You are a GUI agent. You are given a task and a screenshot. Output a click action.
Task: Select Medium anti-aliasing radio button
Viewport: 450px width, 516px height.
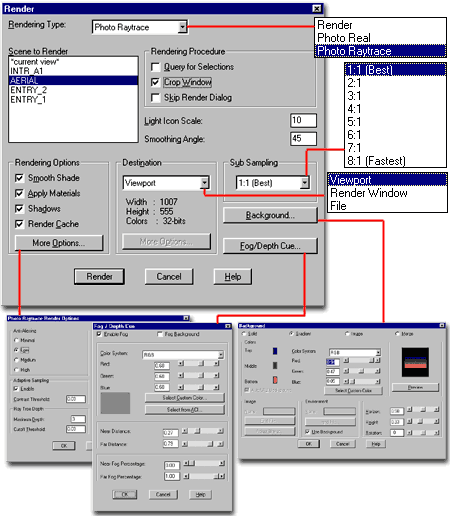pyautogui.click(x=16, y=360)
